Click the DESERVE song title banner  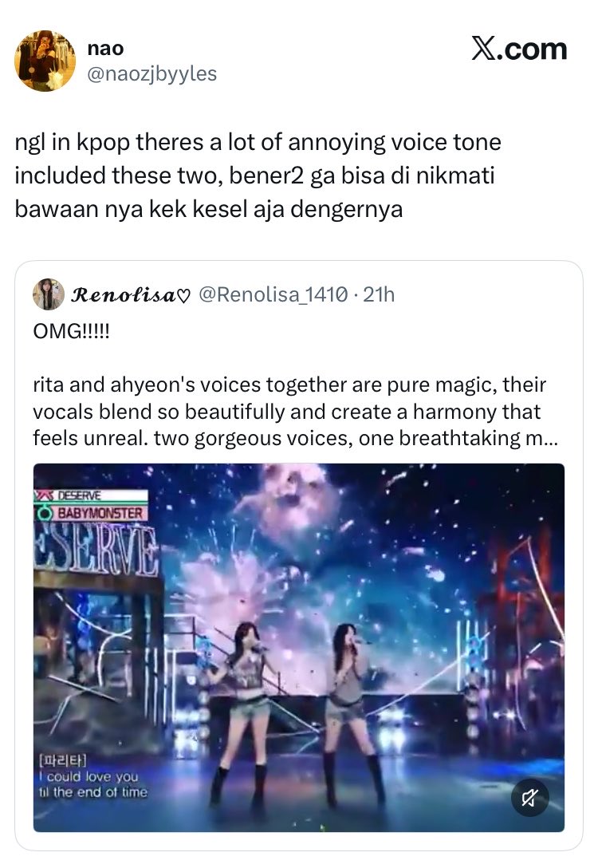(79, 495)
